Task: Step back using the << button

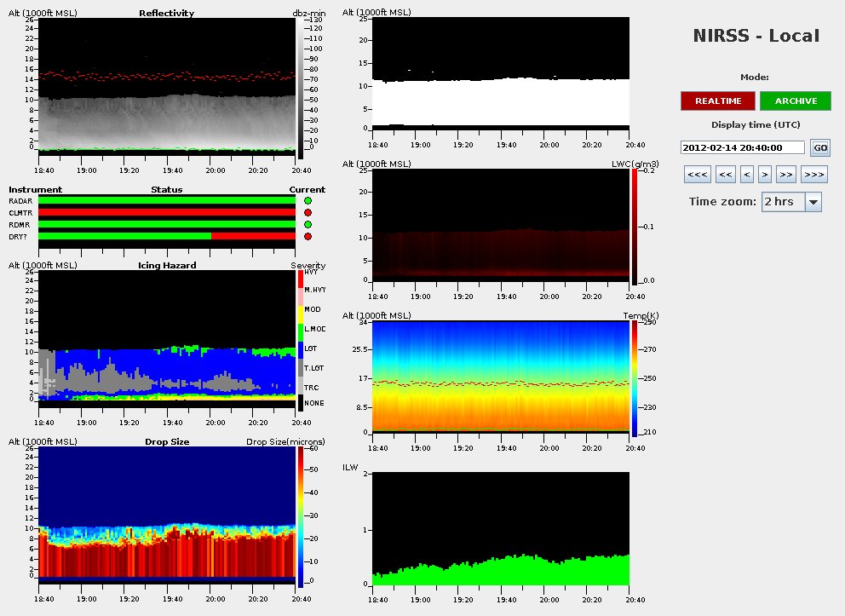Action: 726,175
